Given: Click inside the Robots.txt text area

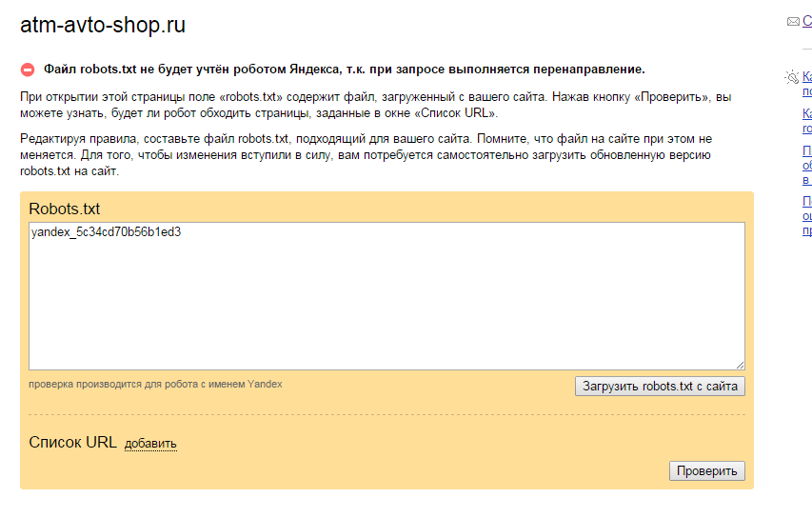Looking at the screenshot, I should coord(386,305).
